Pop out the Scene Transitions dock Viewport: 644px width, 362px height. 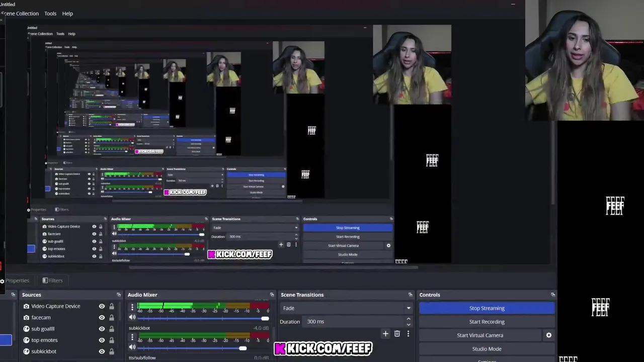(410, 295)
